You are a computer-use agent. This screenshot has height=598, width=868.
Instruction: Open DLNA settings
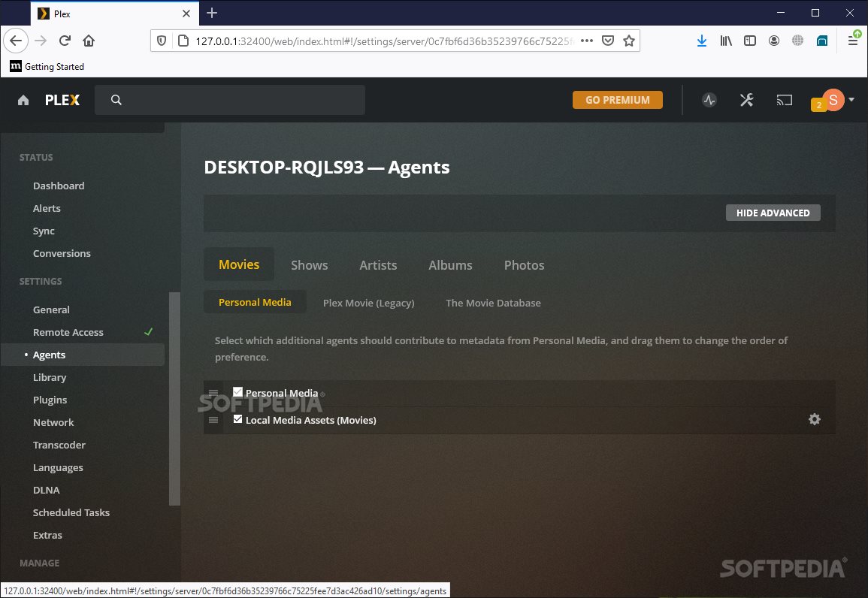(46, 490)
